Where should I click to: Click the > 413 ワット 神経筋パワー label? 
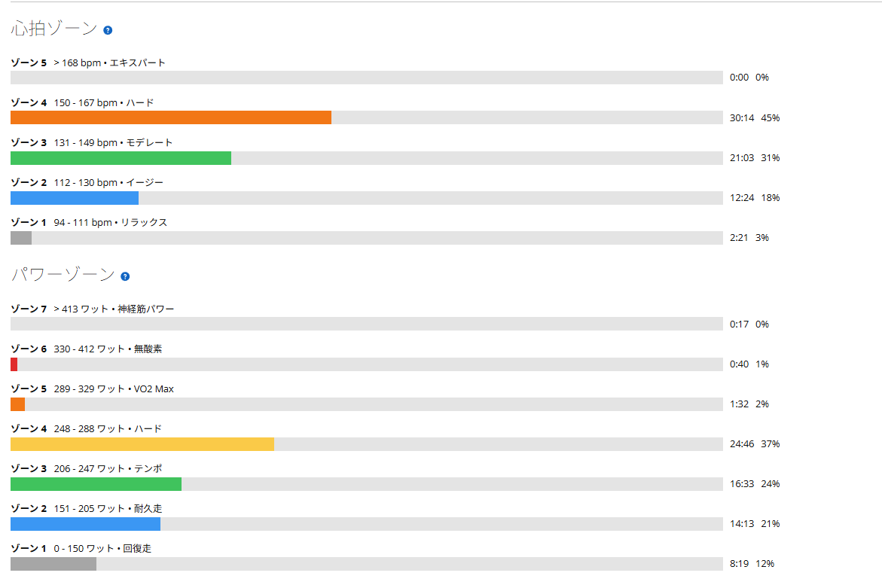(114, 309)
